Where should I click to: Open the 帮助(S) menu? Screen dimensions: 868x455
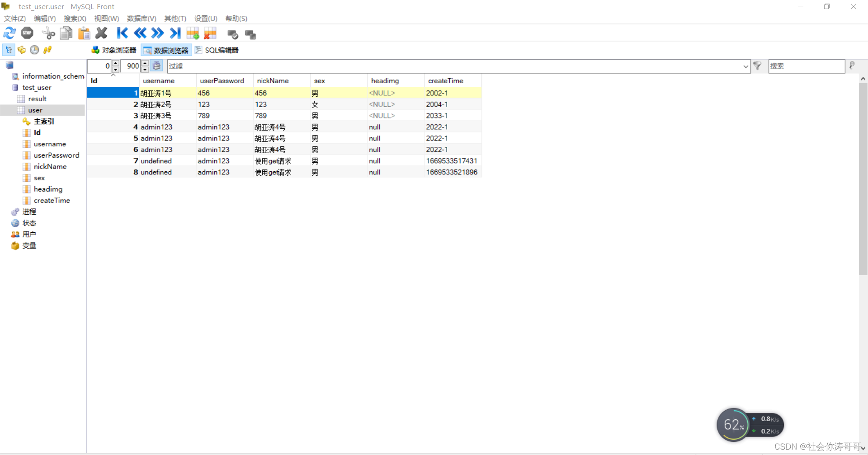236,19
